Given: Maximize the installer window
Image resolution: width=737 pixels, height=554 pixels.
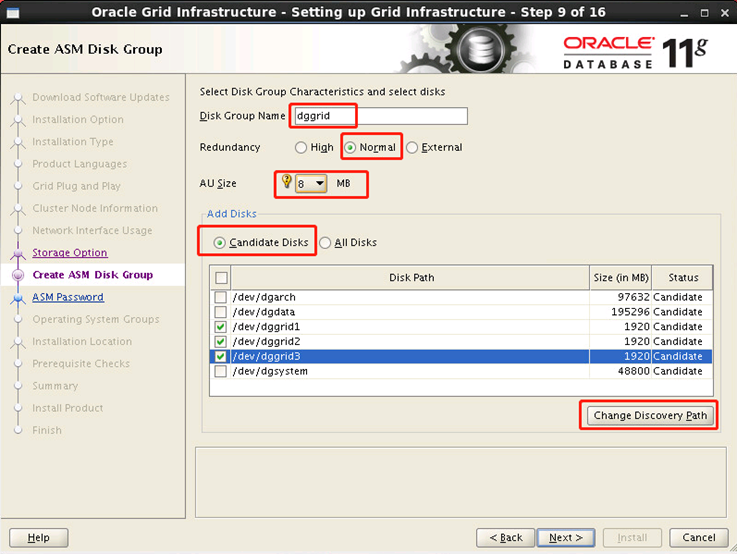Looking at the screenshot, I should click(x=704, y=13).
